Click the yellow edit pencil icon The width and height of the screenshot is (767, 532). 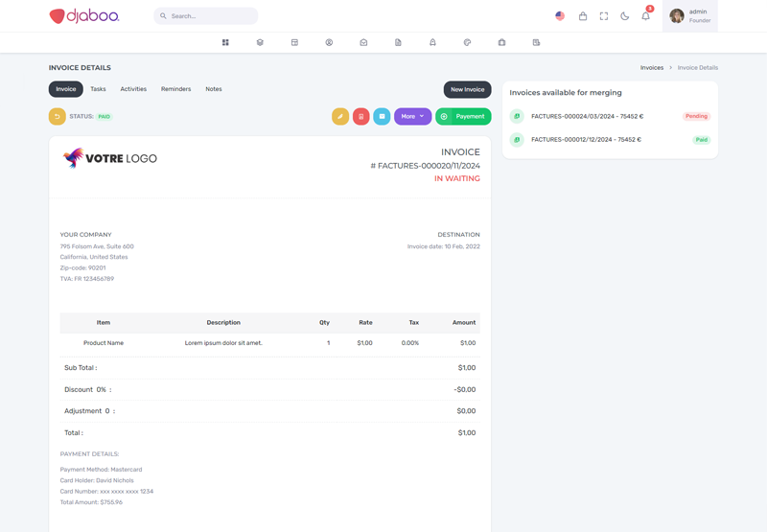coord(340,116)
